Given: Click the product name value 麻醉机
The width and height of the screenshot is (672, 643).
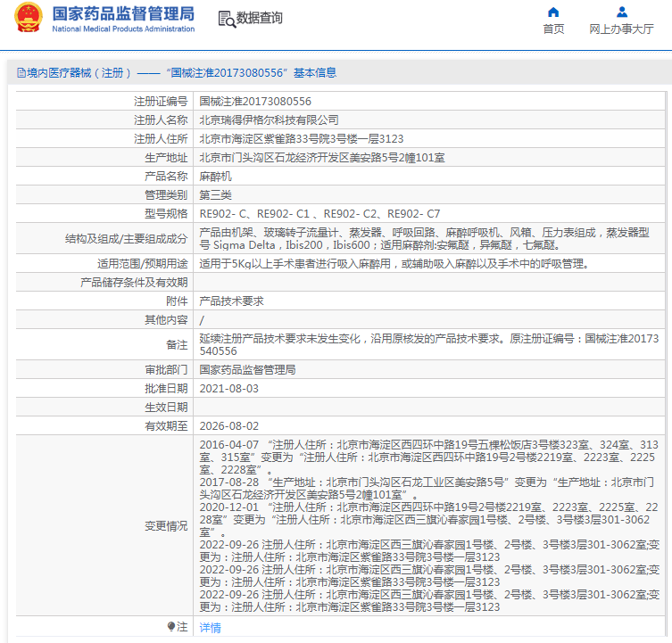Looking at the screenshot, I should (215, 177).
